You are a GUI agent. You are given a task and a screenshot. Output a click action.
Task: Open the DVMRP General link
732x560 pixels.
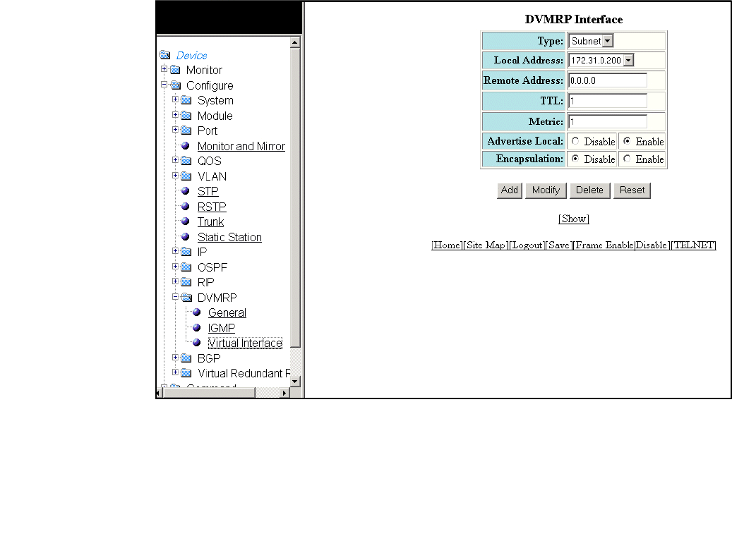point(227,312)
